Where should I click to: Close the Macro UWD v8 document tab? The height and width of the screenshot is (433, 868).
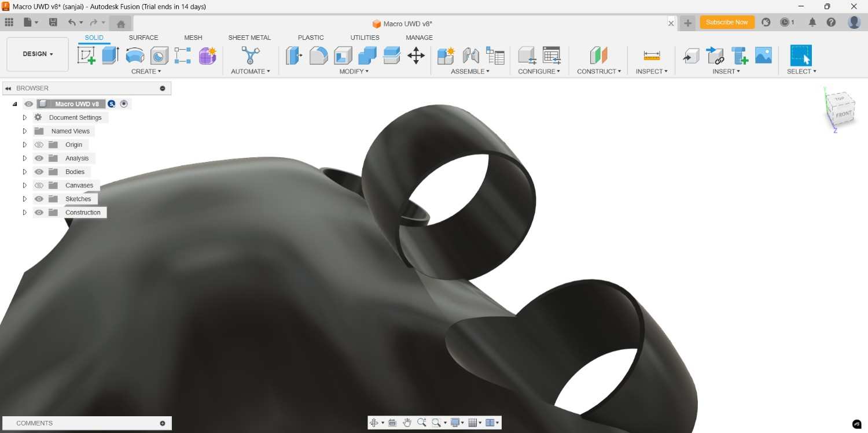point(671,23)
